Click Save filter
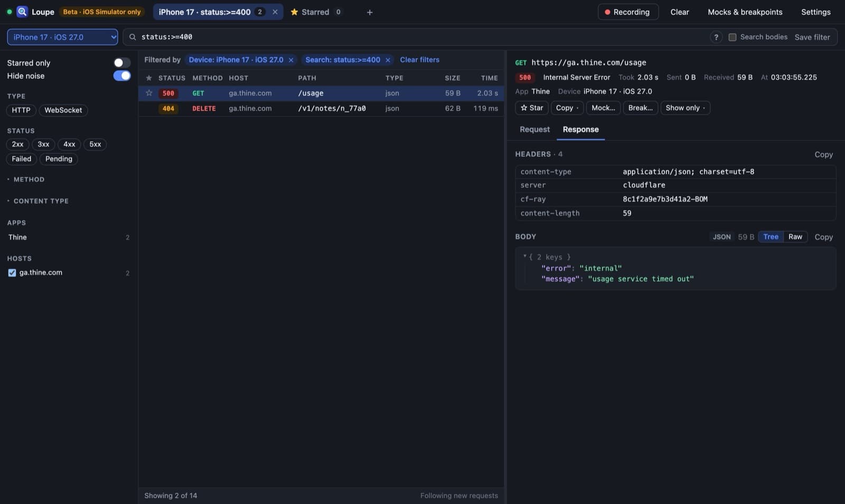This screenshot has width=845, height=504. click(x=812, y=37)
